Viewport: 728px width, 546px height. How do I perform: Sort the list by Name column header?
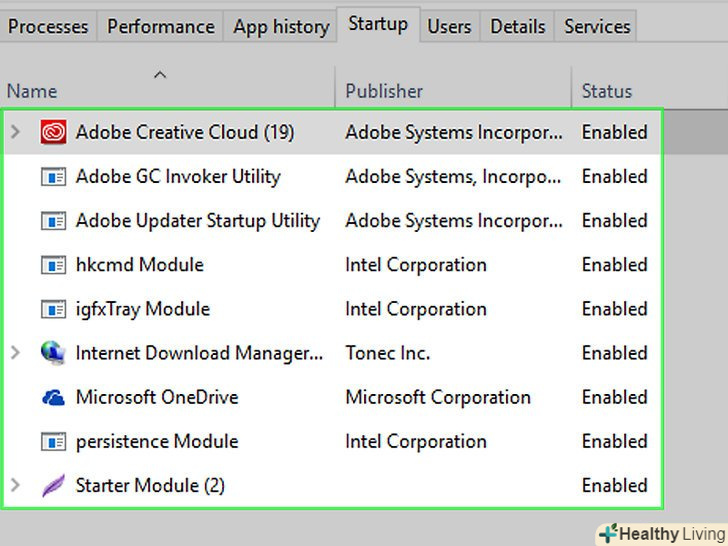(x=32, y=91)
